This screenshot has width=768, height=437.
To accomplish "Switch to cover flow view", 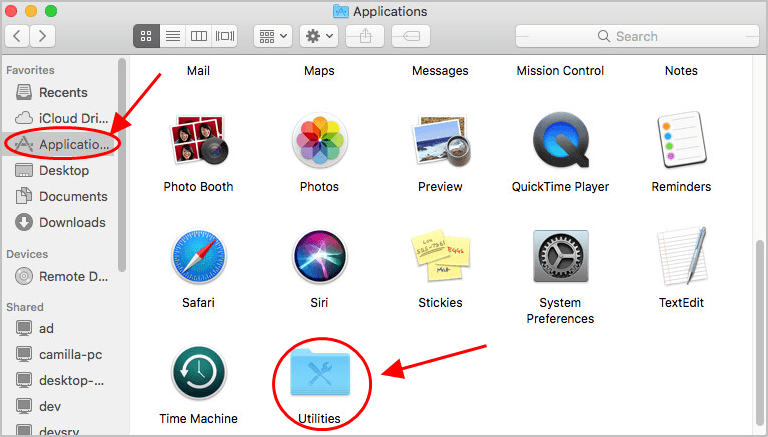I will click(225, 36).
